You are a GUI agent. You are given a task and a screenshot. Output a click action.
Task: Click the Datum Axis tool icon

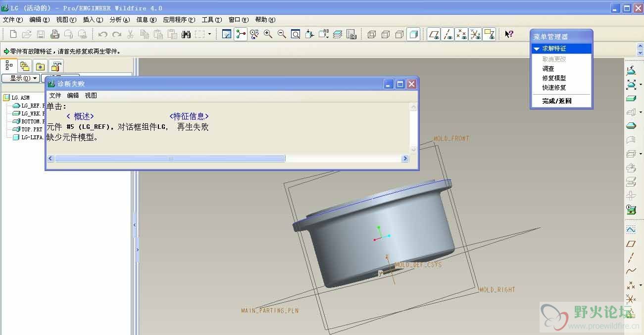coord(631,258)
